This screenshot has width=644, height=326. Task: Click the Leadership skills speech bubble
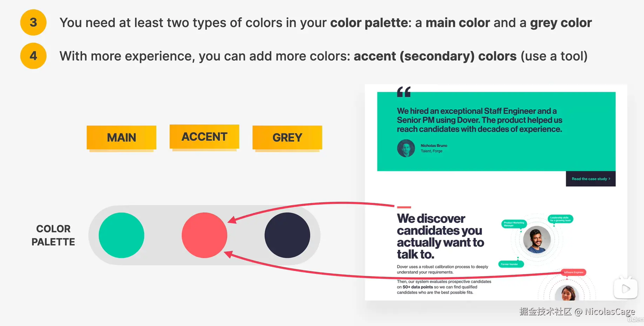[x=560, y=219]
